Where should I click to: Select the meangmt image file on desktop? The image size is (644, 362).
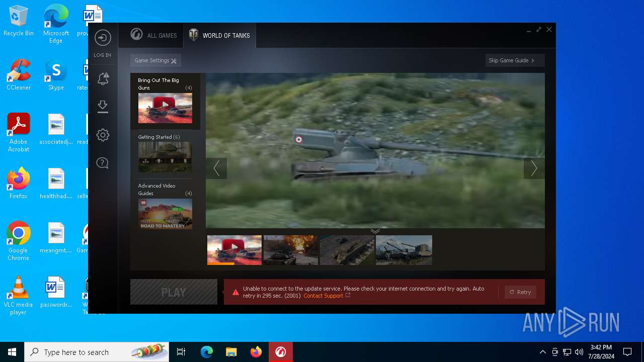pos(56,238)
